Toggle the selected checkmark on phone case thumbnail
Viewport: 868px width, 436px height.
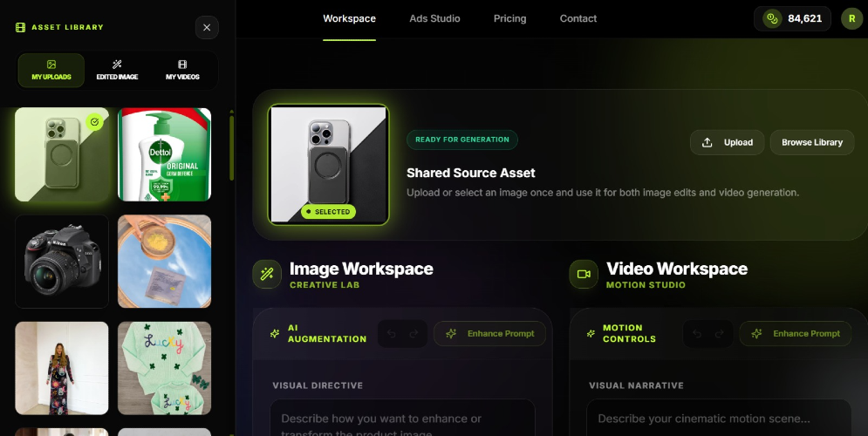(x=95, y=122)
